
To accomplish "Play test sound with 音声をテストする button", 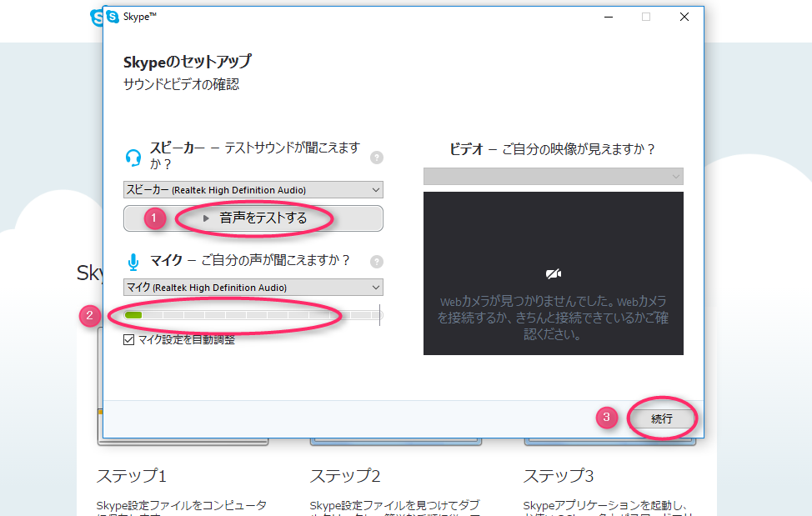I will point(253,218).
